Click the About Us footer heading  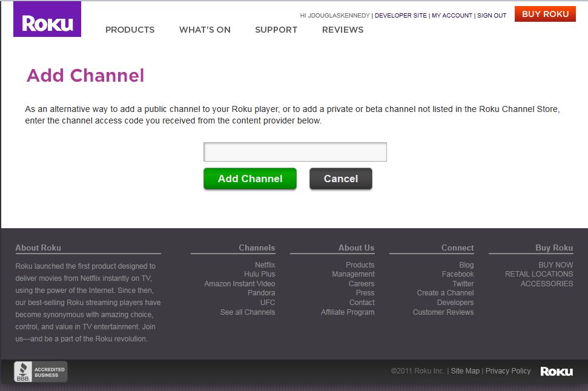pyautogui.click(x=356, y=248)
